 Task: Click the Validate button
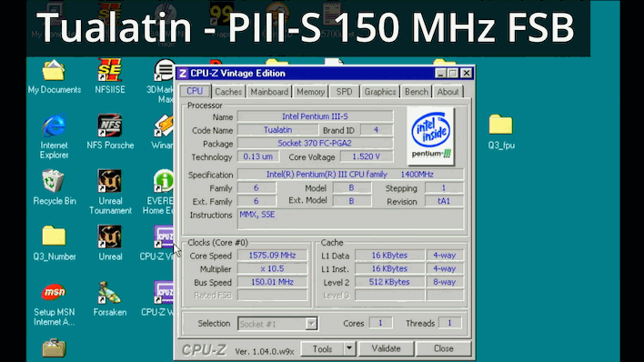coord(386,349)
